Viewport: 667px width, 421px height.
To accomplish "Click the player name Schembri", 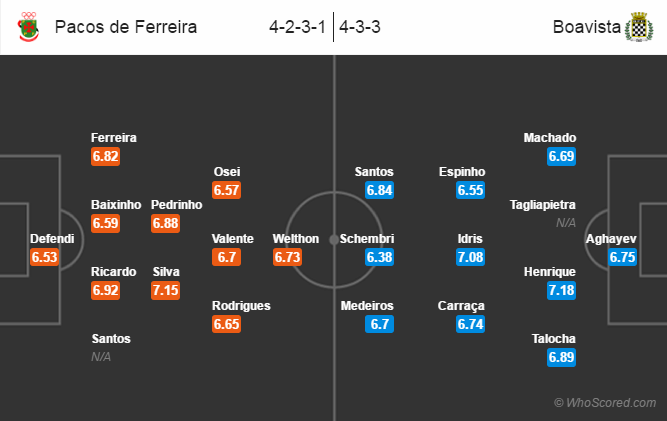I will 367,239.
